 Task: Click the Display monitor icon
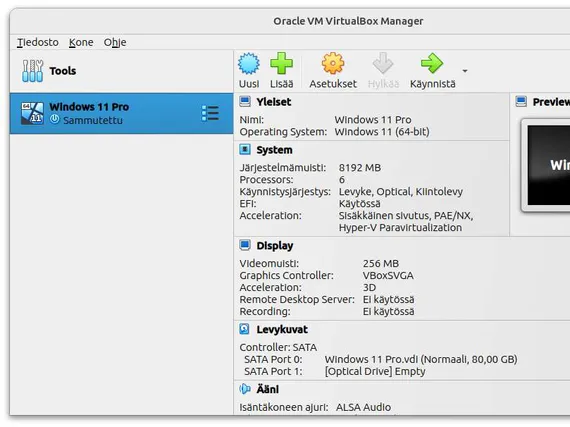[245, 245]
